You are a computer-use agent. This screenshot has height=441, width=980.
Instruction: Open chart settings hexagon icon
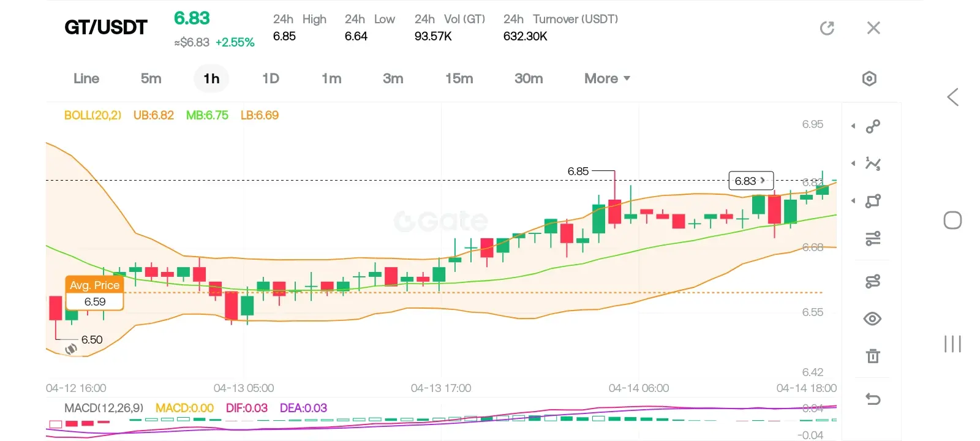(x=869, y=78)
